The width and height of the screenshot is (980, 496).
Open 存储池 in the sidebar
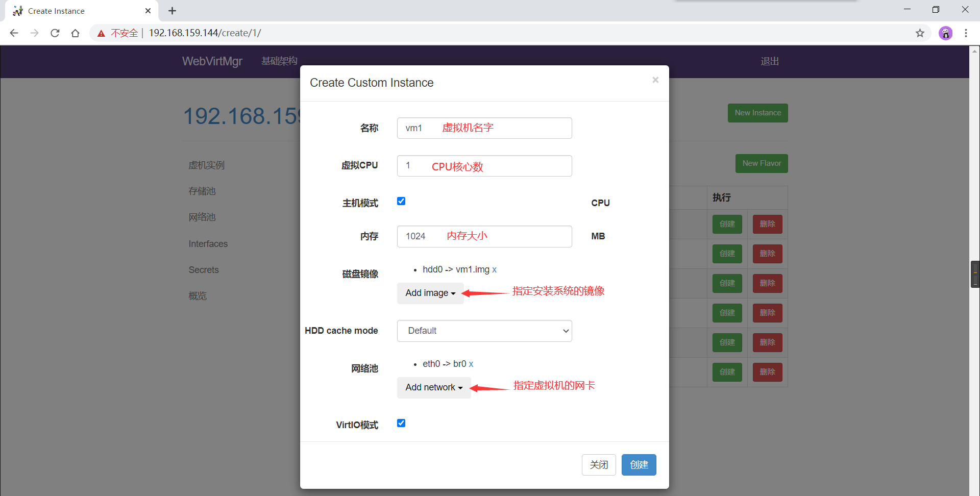[202, 191]
